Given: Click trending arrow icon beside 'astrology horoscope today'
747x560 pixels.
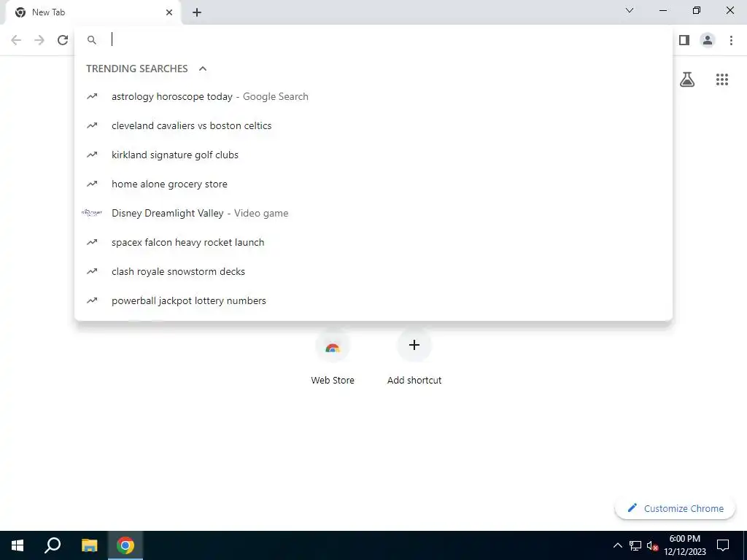Looking at the screenshot, I should coord(92,97).
